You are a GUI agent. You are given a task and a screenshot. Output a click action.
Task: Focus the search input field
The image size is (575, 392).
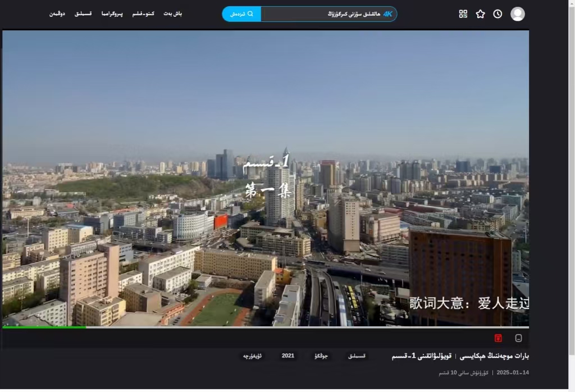coord(320,14)
